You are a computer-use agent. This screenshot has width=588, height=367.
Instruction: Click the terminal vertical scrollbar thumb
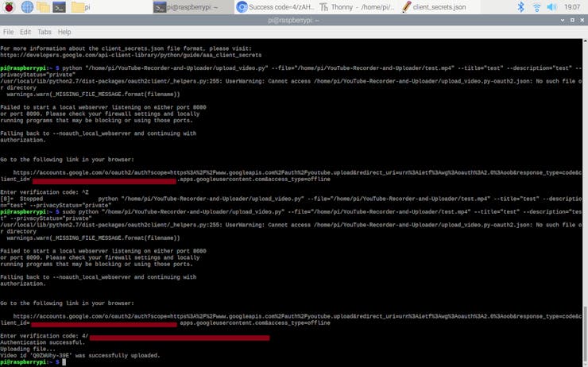[586, 335]
